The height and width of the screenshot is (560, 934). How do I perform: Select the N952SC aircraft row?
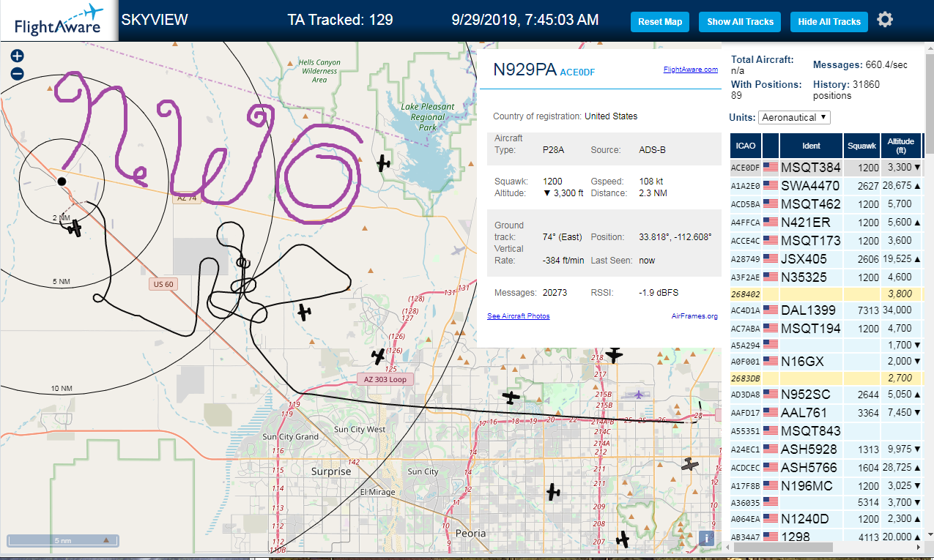click(826, 395)
